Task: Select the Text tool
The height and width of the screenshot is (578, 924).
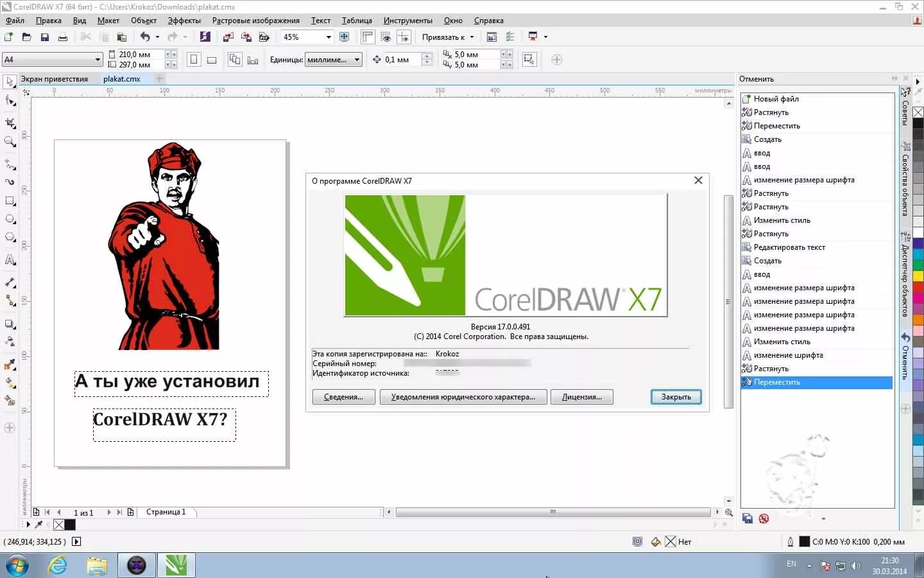Action: tap(10, 259)
